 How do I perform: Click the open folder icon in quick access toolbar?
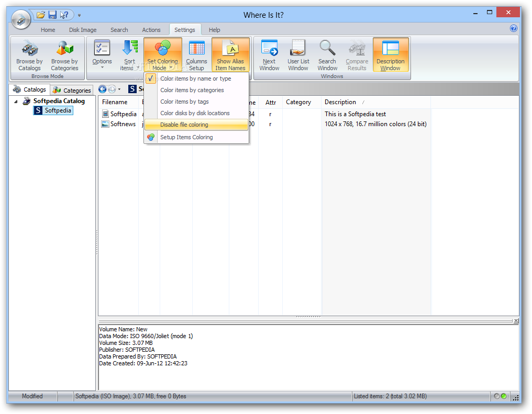(41, 15)
